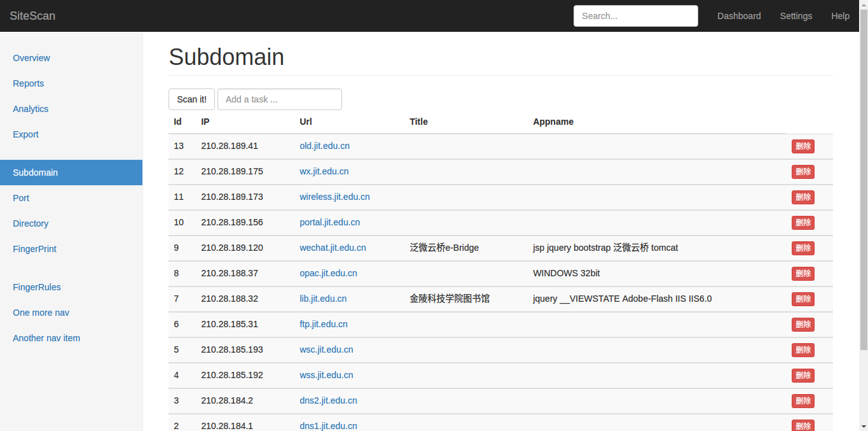The height and width of the screenshot is (431, 868).
Task: Open Settings in top navigation
Action: pos(796,16)
